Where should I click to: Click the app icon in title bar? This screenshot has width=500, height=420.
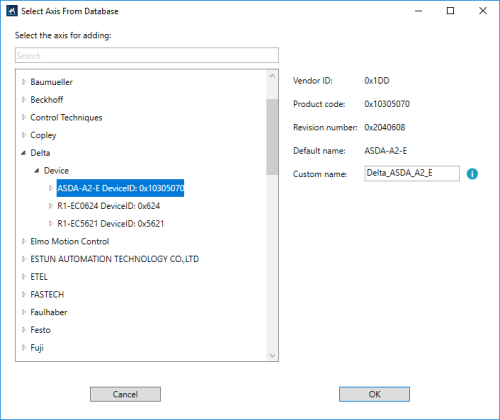(12, 11)
